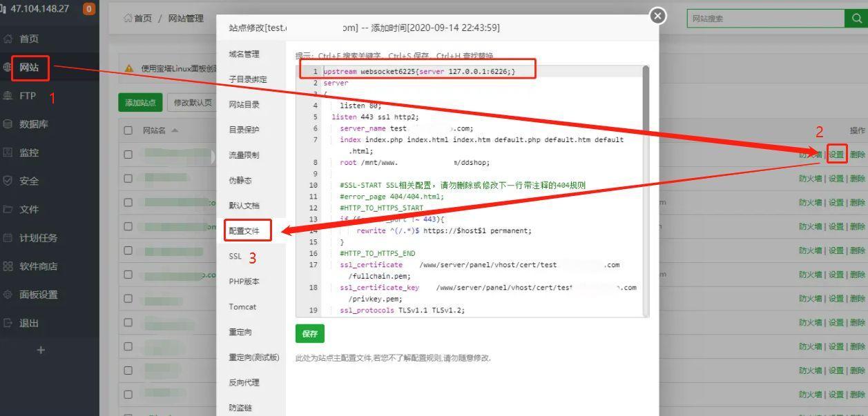The height and width of the screenshot is (416, 868).
Task: Switch to the SSL tab in the dialog
Action: (235, 256)
